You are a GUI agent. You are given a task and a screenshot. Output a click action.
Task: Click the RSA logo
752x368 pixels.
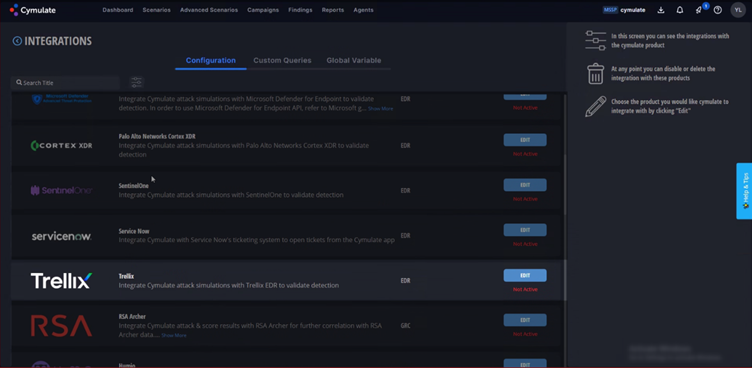click(61, 326)
